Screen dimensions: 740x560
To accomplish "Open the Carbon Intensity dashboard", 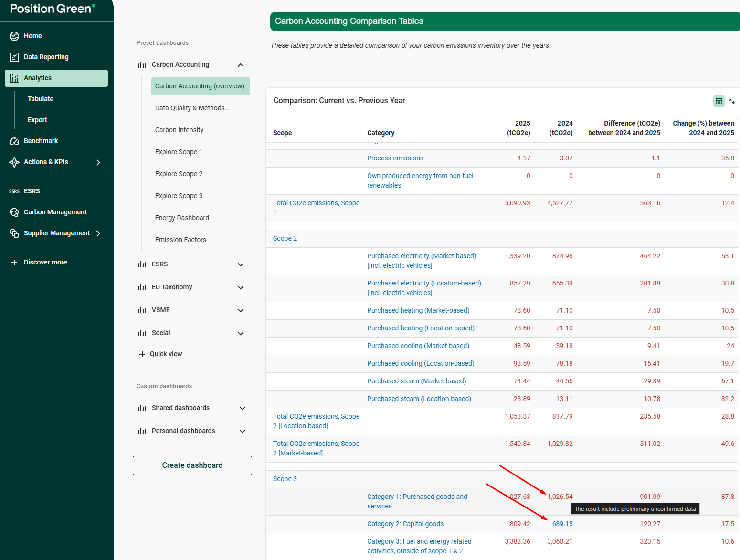I will [x=179, y=130].
